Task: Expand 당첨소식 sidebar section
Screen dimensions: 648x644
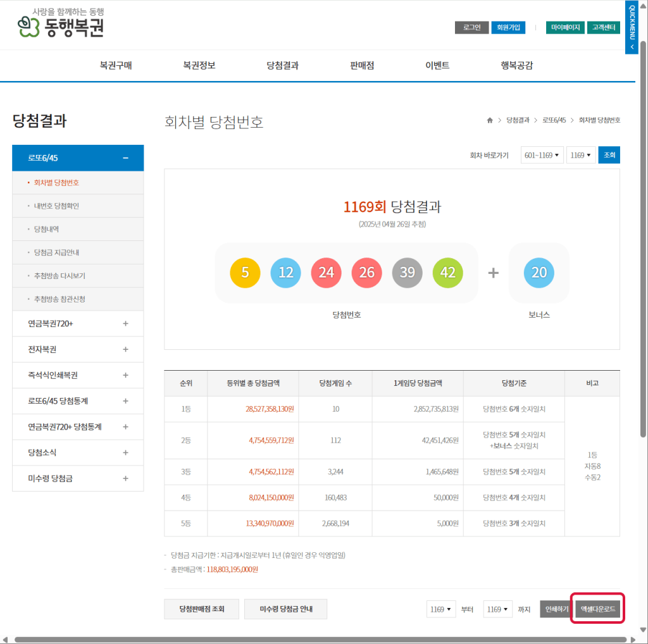Action: tap(125, 453)
